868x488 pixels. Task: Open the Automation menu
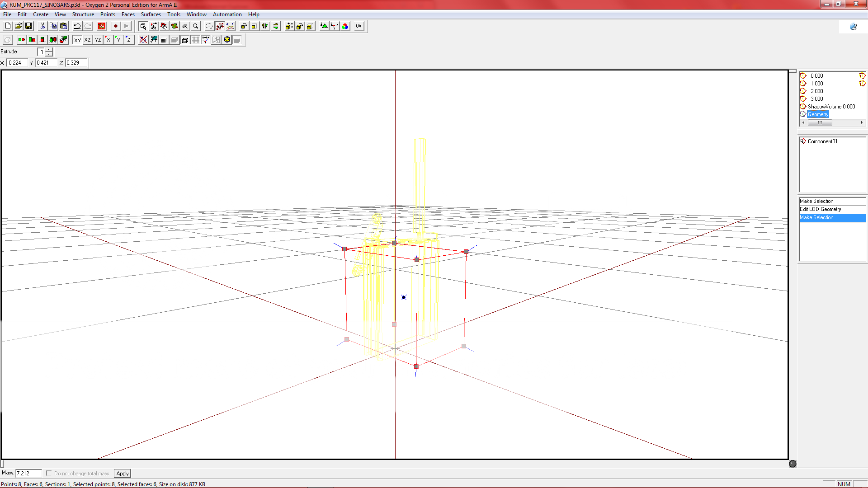click(227, 14)
